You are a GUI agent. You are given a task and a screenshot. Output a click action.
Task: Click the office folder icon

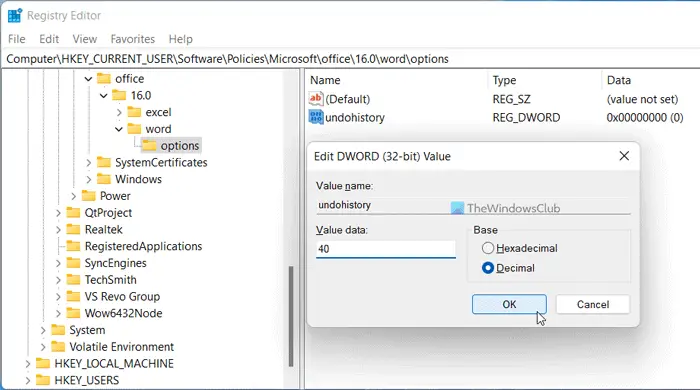(104, 79)
